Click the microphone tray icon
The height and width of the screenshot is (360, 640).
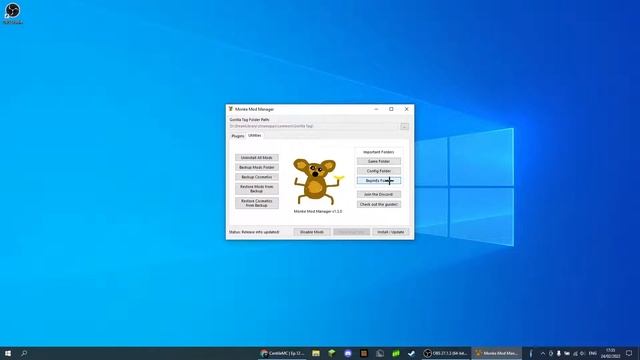(559, 353)
